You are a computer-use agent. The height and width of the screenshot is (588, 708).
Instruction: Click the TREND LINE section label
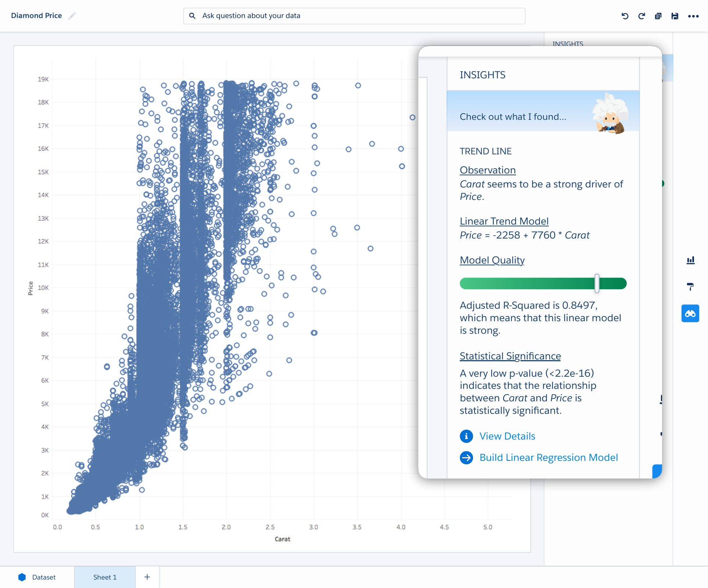(x=485, y=151)
